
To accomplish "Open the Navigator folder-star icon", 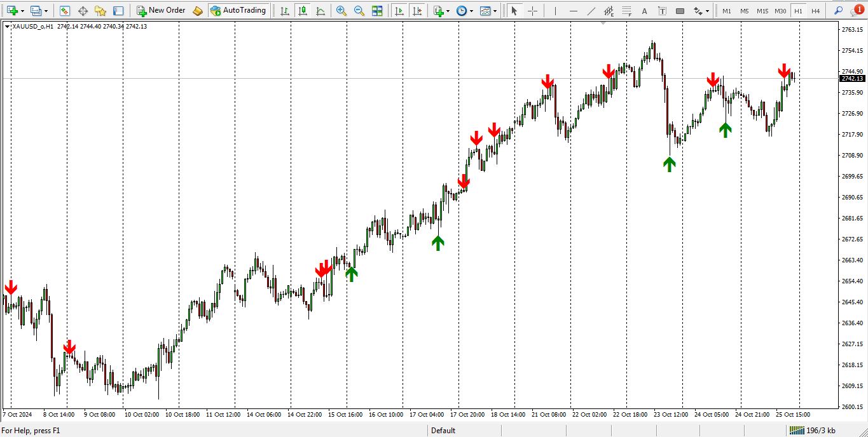I will click(100, 11).
